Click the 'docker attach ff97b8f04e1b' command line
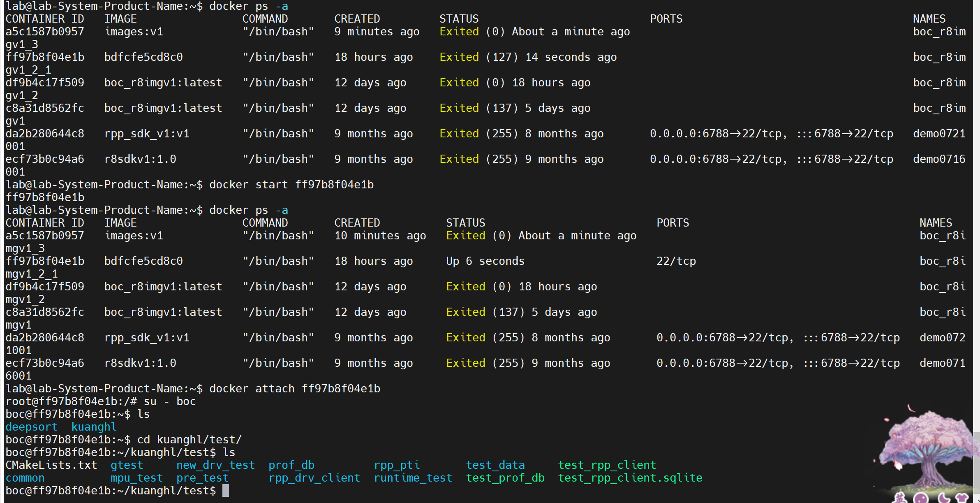The image size is (980, 503). [294, 389]
